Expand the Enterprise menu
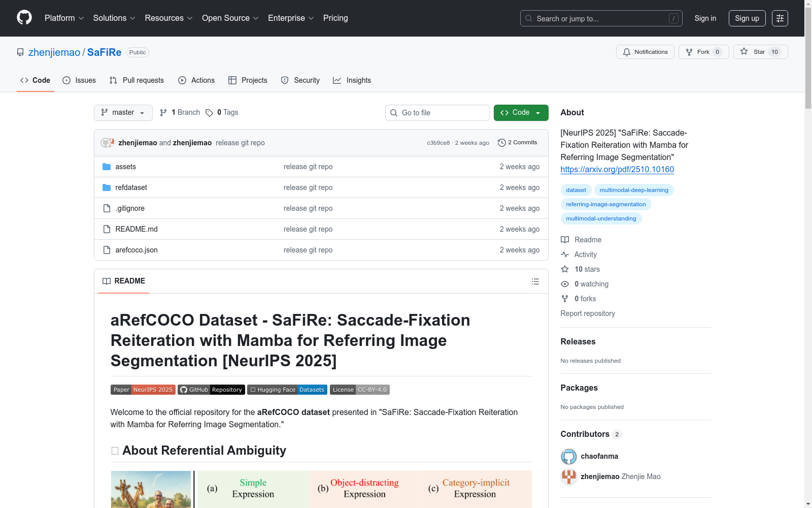 [291, 18]
